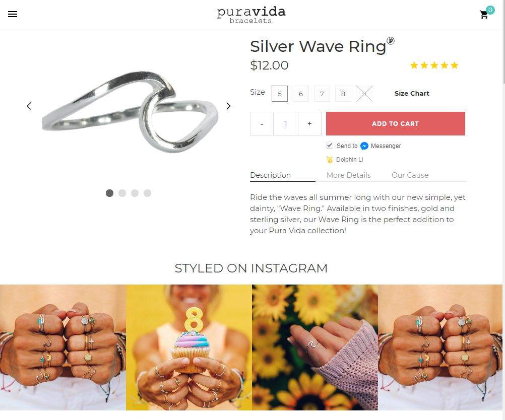Select ring size 6
Screen dimensions: 505x420
pyautogui.click(x=301, y=94)
